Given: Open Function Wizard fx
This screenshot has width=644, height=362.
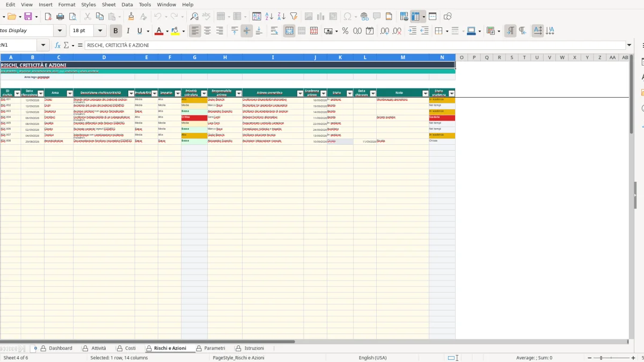Looking at the screenshot, I should click(x=58, y=46).
